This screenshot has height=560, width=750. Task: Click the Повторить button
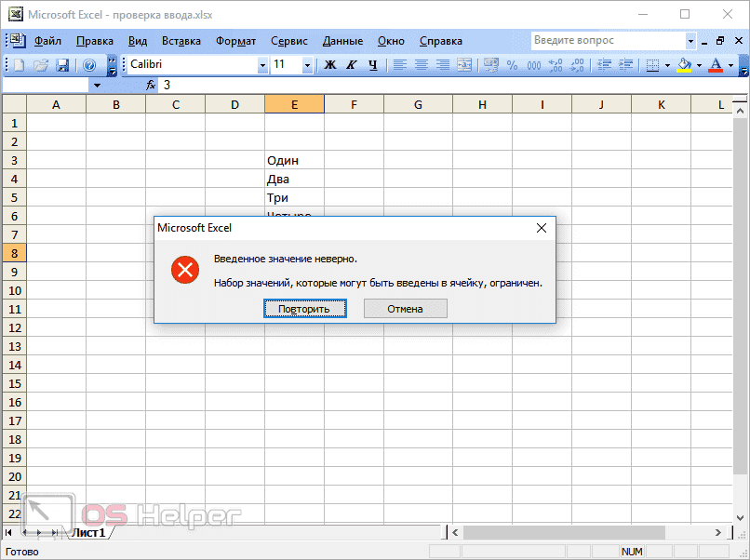pos(305,308)
